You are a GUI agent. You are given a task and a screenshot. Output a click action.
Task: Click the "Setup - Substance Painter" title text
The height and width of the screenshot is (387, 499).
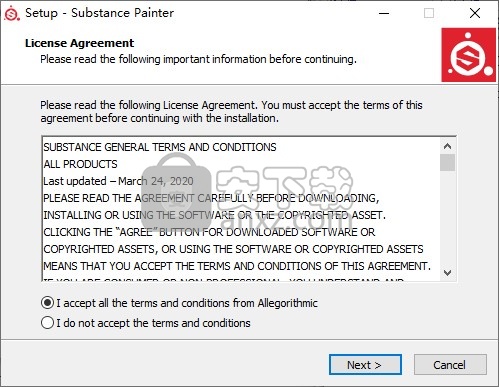pyautogui.click(x=99, y=13)
